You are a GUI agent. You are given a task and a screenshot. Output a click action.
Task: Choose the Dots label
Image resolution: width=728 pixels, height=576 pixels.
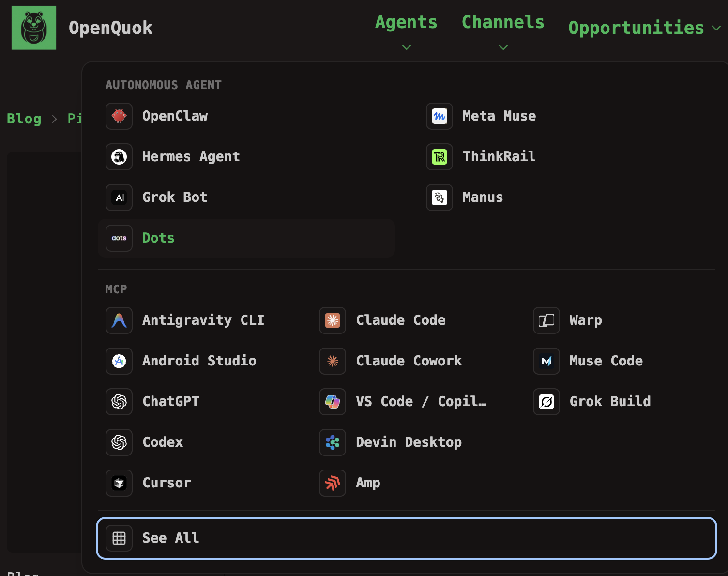[x=158, y=238]
